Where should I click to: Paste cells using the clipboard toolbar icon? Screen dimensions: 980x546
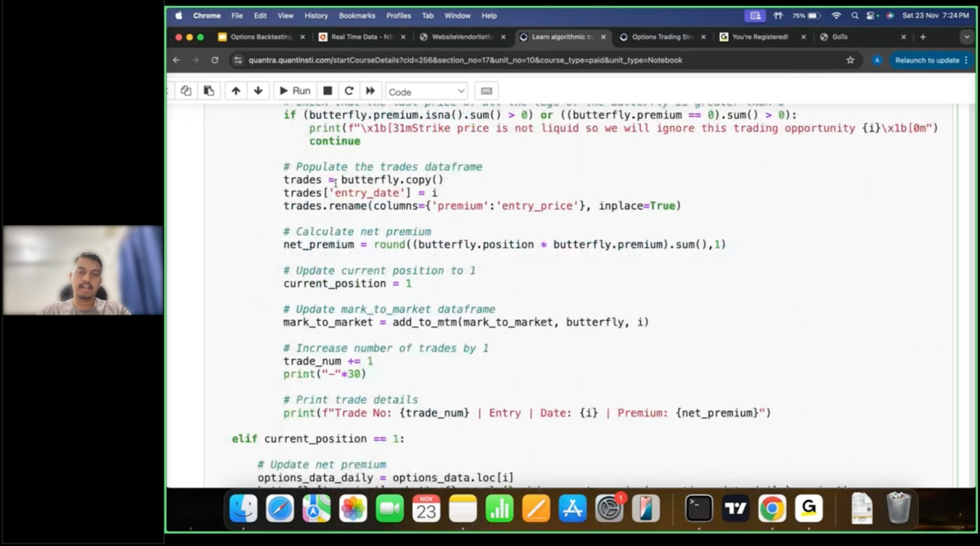[209, 91]
